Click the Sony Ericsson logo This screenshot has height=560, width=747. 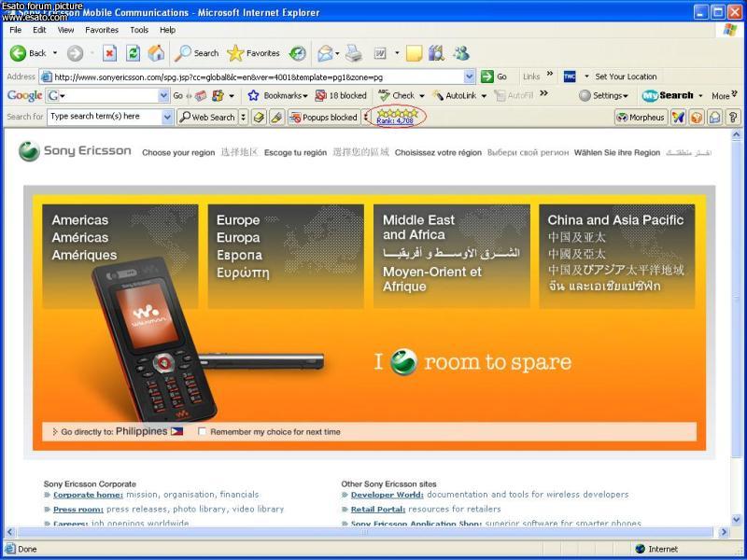tap(75, 151)
